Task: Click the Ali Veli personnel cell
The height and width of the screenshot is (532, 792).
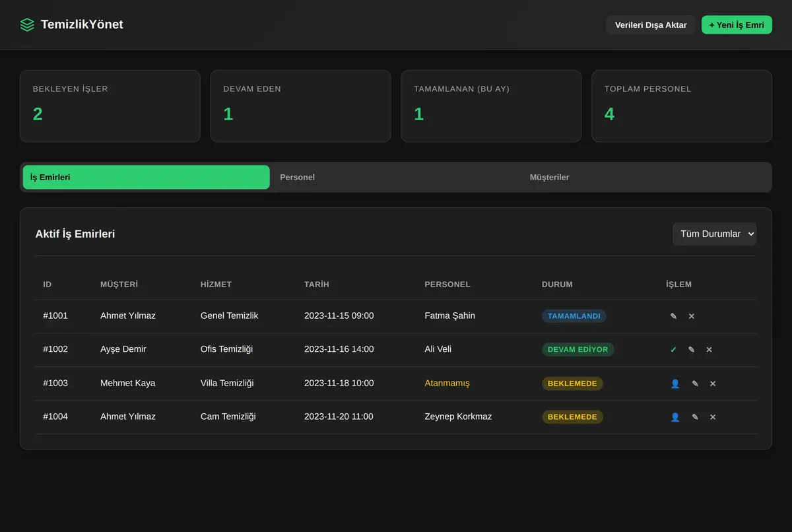Action: click(438, 349)
